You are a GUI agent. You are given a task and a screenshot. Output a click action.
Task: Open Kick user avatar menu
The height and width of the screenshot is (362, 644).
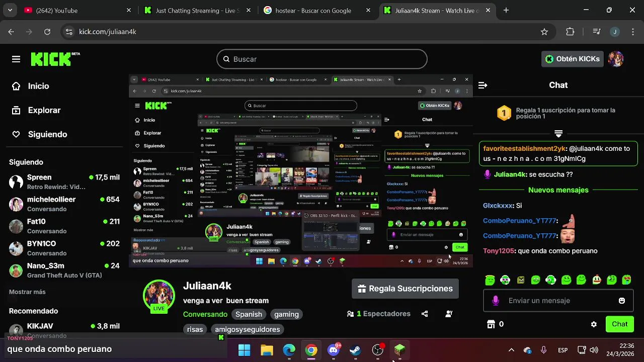point(616,59)
